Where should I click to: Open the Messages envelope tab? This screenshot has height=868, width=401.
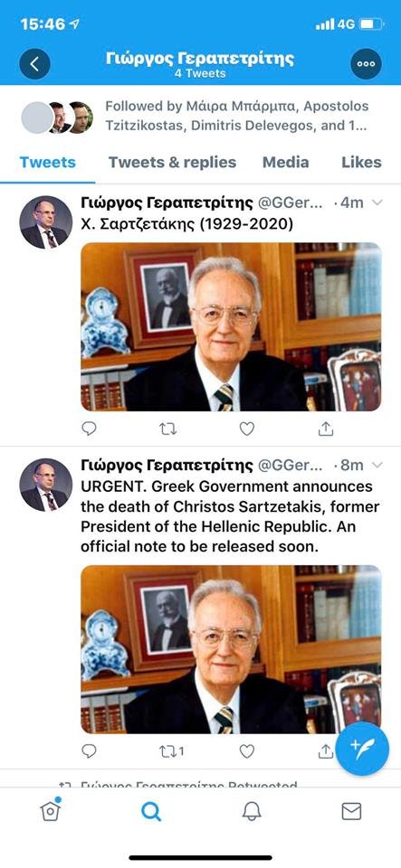coord(351,812)
